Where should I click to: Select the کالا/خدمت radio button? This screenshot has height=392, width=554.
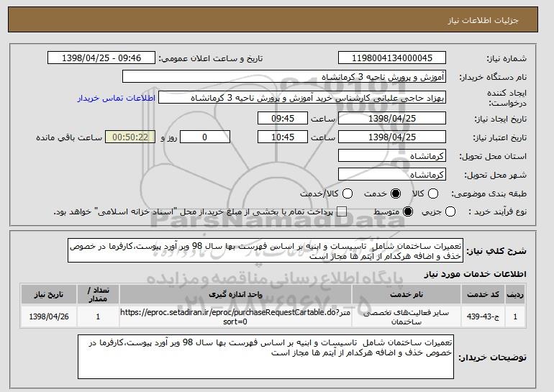(x=348, y=193)
